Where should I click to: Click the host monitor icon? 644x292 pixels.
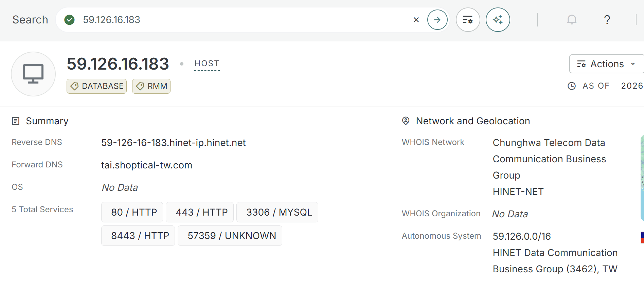pos(33,74)
